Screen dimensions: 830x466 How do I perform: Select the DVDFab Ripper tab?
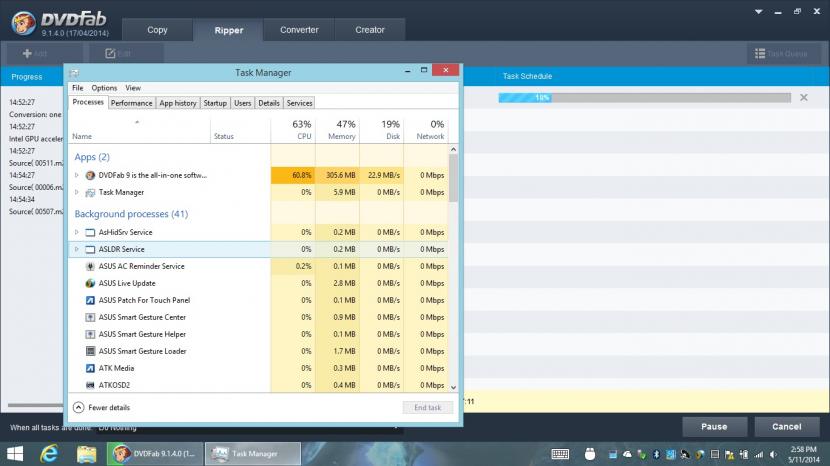point(229,30)
